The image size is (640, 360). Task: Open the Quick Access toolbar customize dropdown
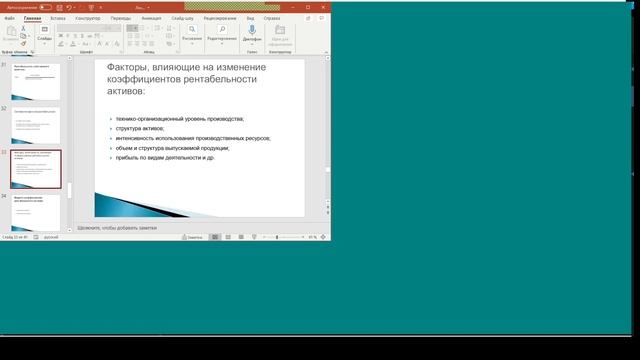coord(101,7)
